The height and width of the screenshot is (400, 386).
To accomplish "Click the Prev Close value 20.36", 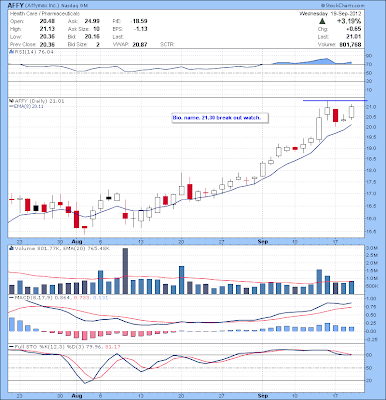I will pyautogui.click(x=47, y=44).
